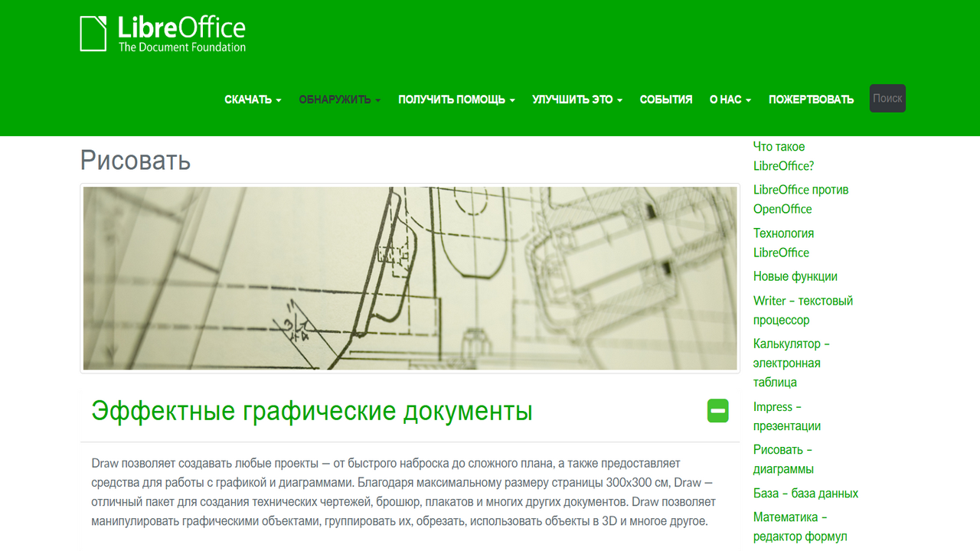The height and width of the screenshot is (551, 980).
Task: Open the Скачать dropdown menu
Action: pos(253,99)
